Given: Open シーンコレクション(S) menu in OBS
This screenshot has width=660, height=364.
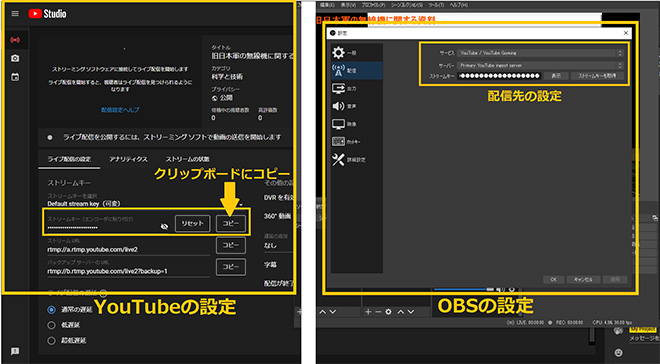Looking at the screenshot, I should tap(407, 5).
